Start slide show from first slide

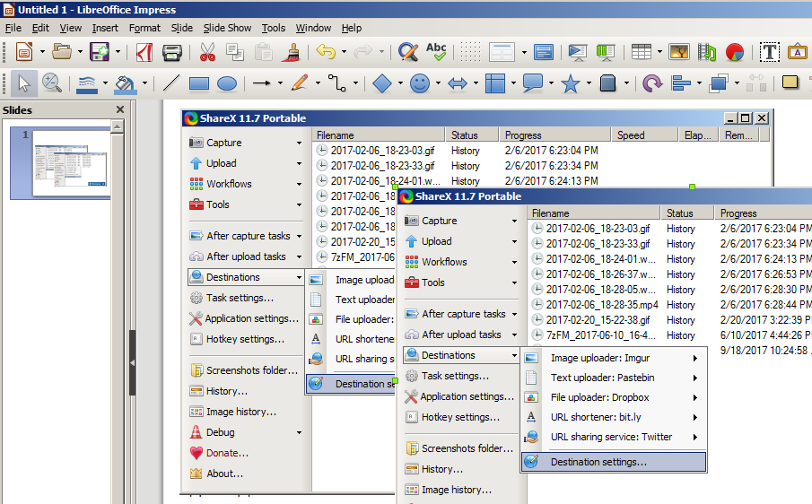(578, 52)
